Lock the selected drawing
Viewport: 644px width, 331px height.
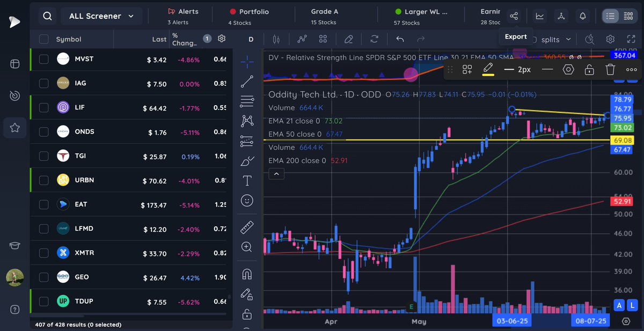589,69
